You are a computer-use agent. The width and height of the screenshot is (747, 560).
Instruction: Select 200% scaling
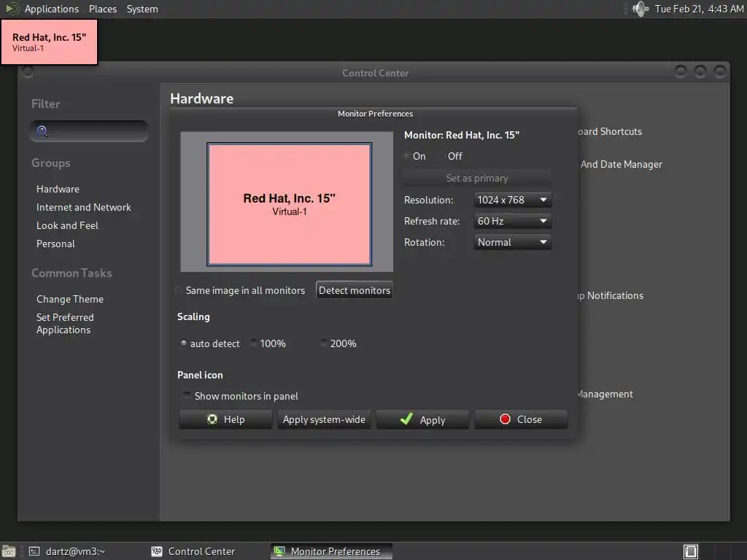pos(338,343)
